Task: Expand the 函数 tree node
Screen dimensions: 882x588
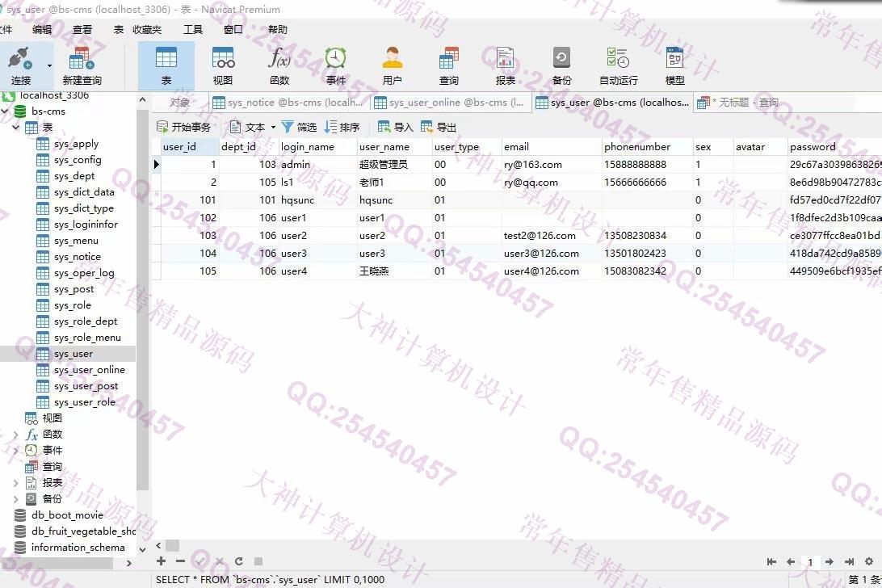Action: tap(16, 435)
